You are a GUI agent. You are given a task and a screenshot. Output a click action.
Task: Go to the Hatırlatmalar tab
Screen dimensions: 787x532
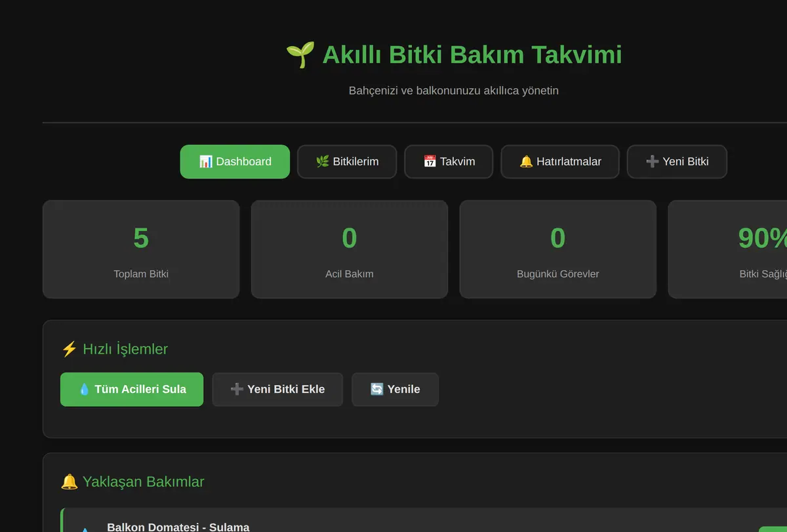tap(560, 161)
